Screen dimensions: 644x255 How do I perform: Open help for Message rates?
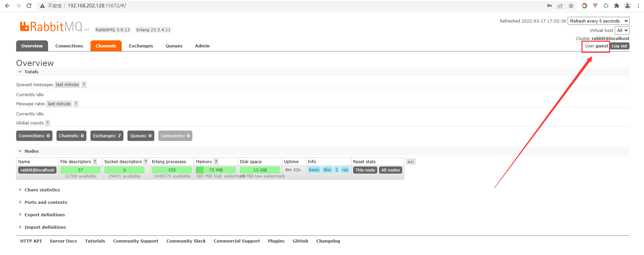pos(76,104)
